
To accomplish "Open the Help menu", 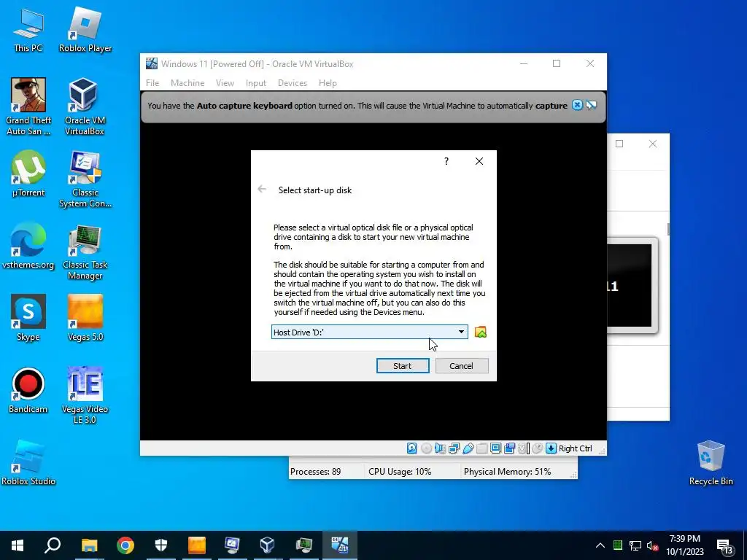I will (x=328, y=83).
